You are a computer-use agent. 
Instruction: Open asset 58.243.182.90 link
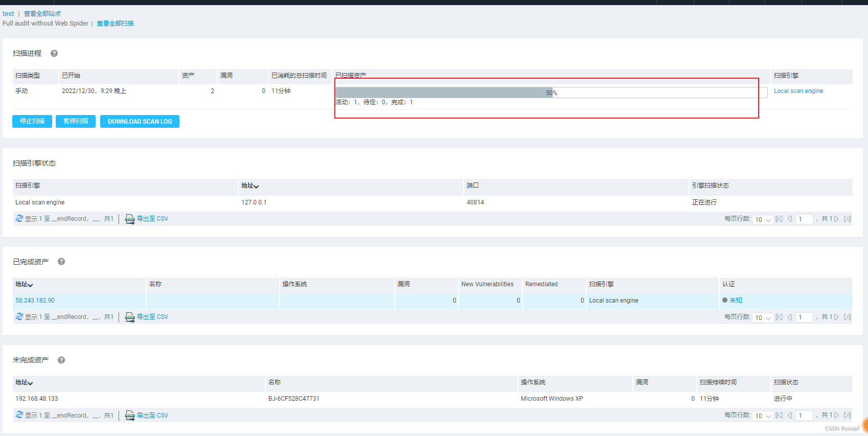[x=35, y=301]
